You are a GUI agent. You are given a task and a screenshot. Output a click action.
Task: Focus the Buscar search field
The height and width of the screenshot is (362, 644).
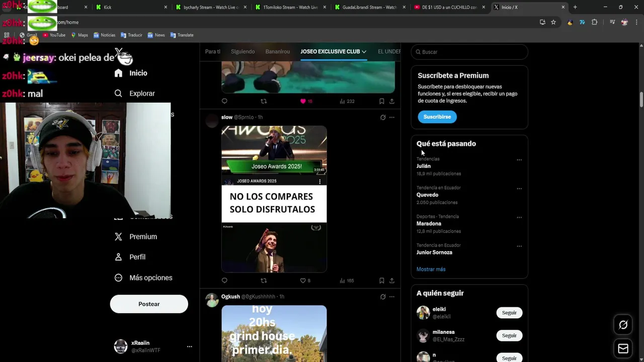tap(469, 52)
